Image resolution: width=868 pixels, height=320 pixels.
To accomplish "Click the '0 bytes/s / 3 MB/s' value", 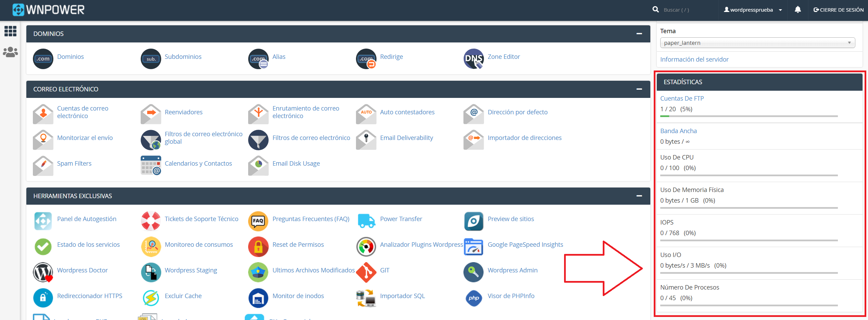I will tap(685, 265).
